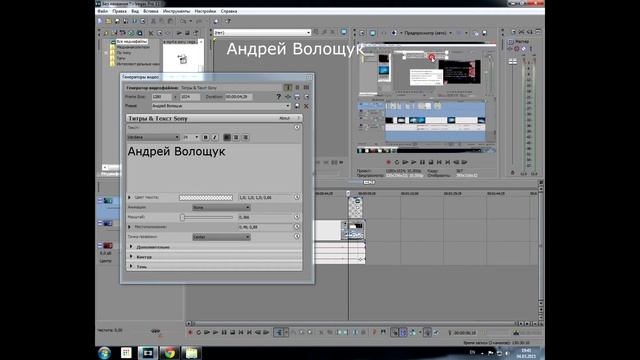Expand the location section arrow
This screenshot has width=640, height=360.
(129, 227)
